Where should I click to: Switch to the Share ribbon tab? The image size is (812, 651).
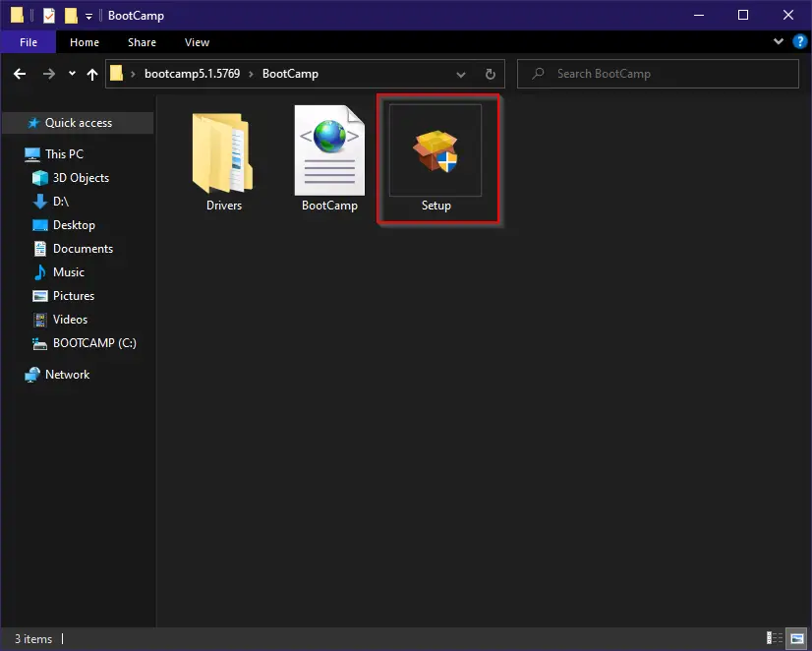(x=142, y=42)
